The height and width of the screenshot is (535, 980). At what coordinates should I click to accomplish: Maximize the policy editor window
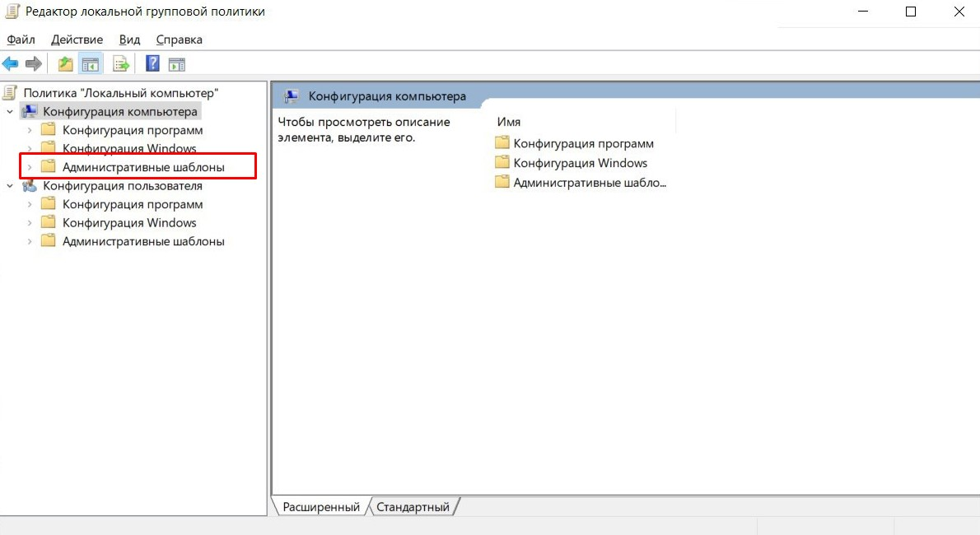point(911,12)
